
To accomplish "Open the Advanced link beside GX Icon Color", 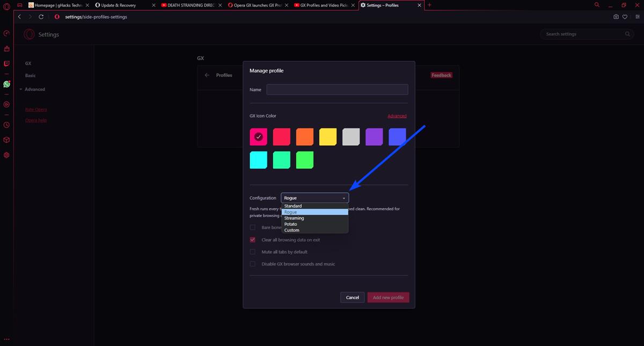I will (x=397, y=115).
